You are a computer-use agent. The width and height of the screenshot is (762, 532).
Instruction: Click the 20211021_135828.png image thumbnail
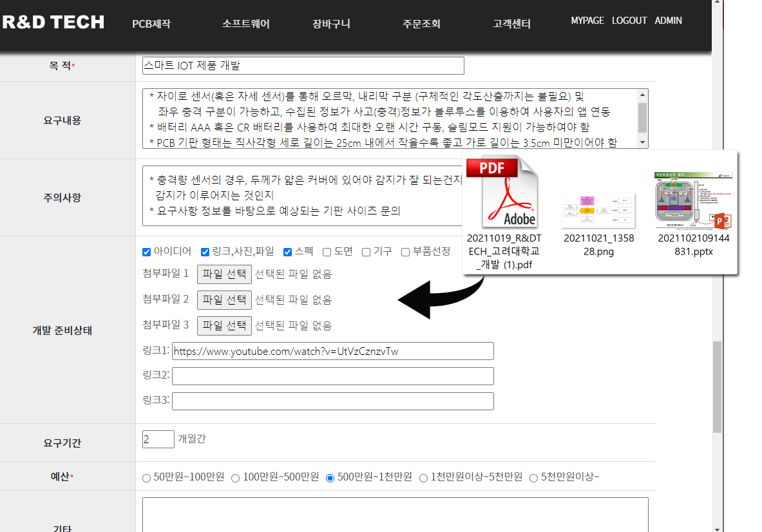(x=598, y=210)
